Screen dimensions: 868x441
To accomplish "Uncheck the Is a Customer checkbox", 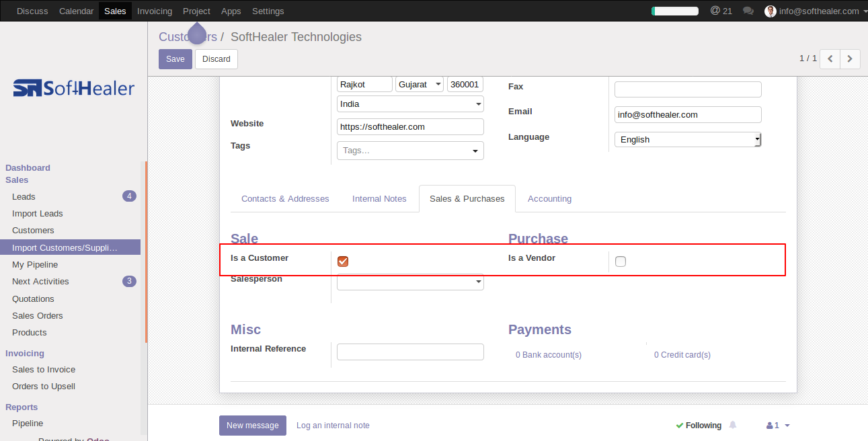I will (343, 262).
